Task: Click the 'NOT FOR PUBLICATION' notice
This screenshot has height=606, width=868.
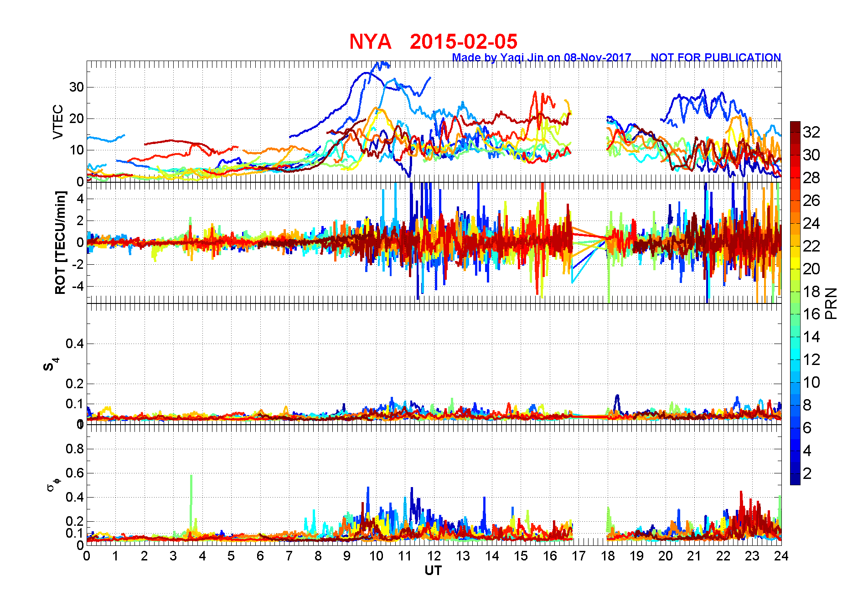Action: 716,57
